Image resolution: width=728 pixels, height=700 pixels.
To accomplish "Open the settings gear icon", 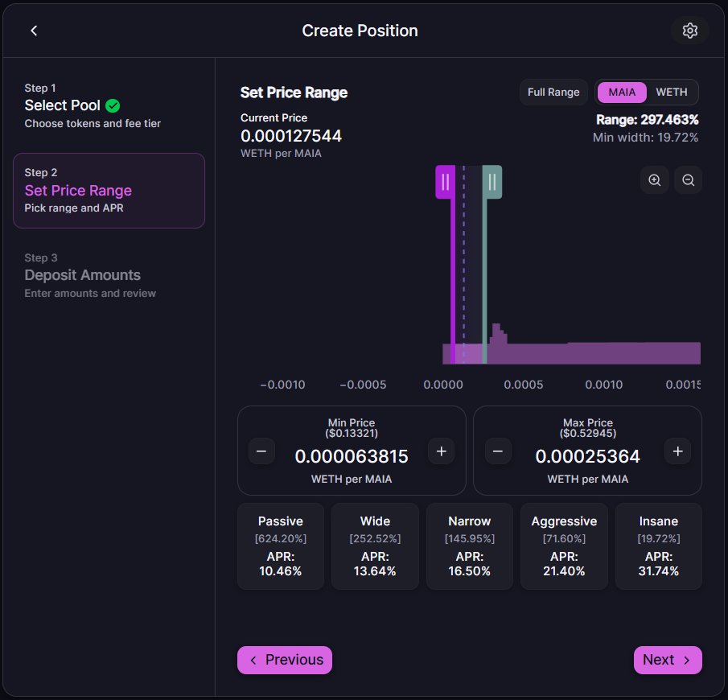I will tap(689, 31).
